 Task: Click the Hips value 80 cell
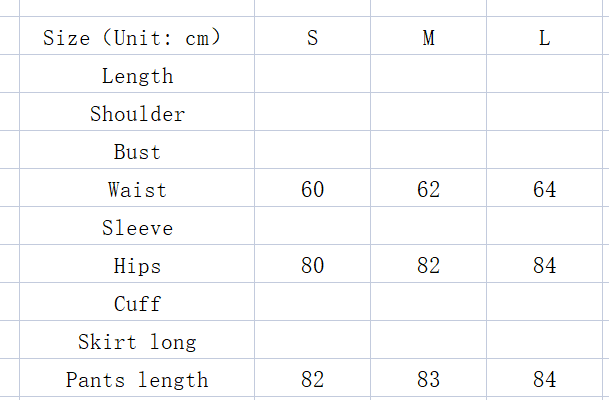[312, 266]
